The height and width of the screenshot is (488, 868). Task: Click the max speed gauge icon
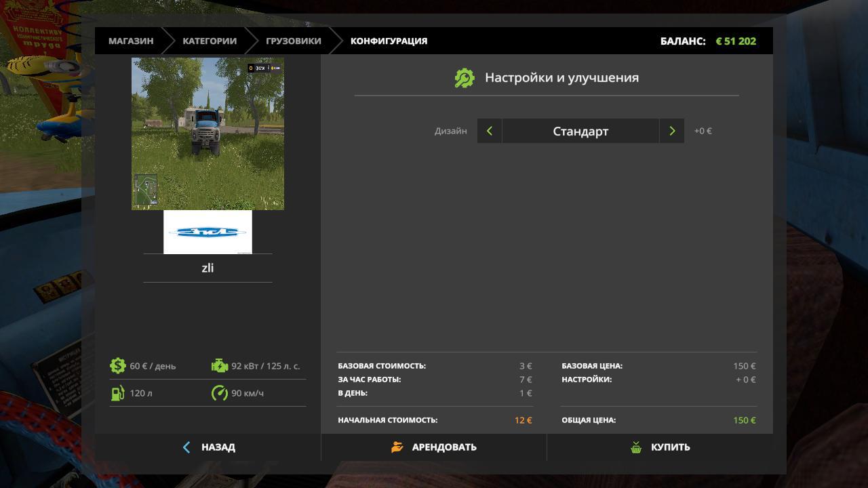[219, 393]
